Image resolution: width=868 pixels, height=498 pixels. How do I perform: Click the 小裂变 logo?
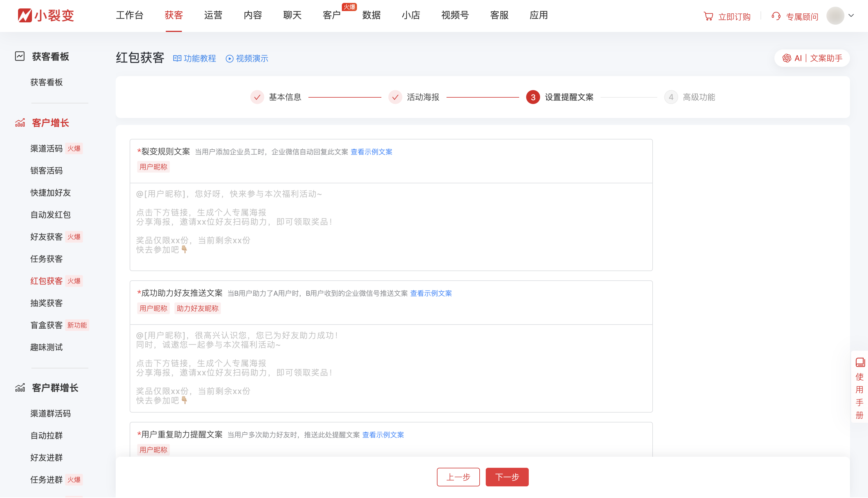pyautogui.click(x=46, y=15)
